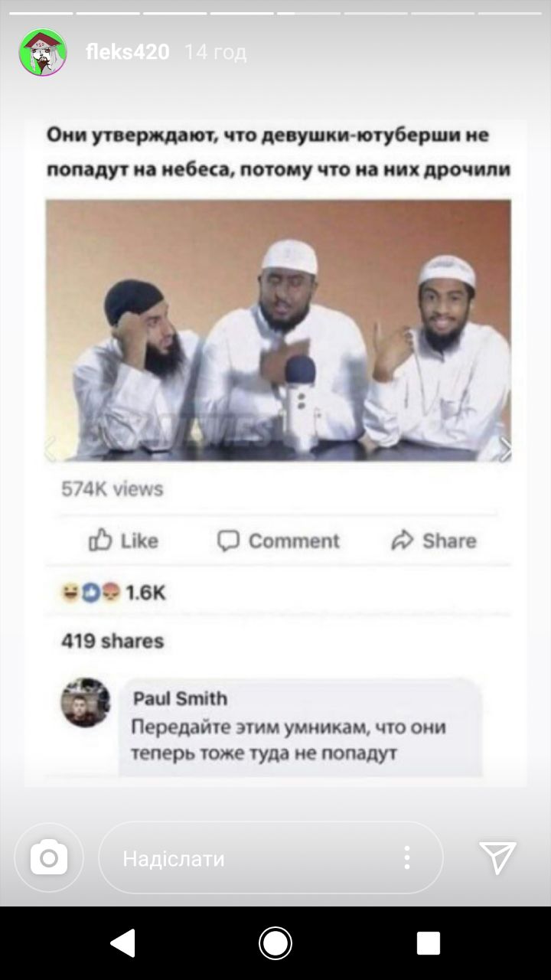Image resolution: width=551 pixels, height=980 pixels.
Task: Tap the Comment speech bubble button
Action: tap(279, 541)
